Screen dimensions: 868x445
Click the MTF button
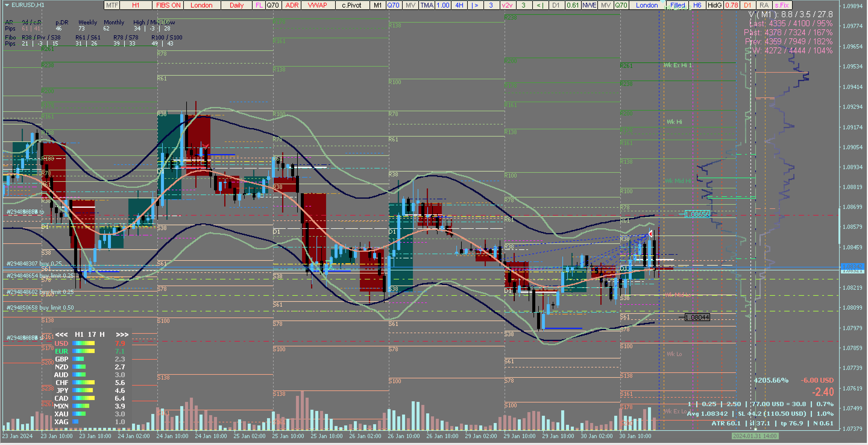[112, 5]
